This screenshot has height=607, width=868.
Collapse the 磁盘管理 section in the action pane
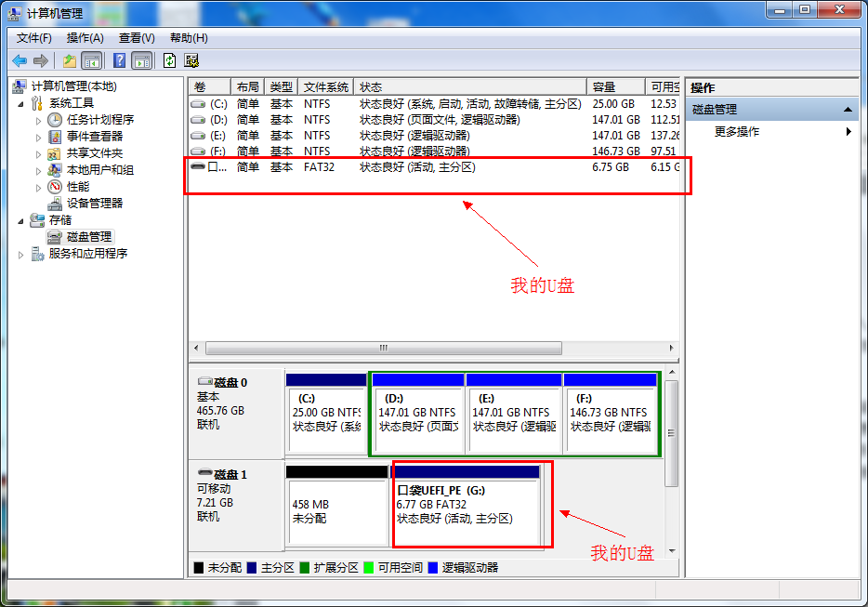(847, 109)
